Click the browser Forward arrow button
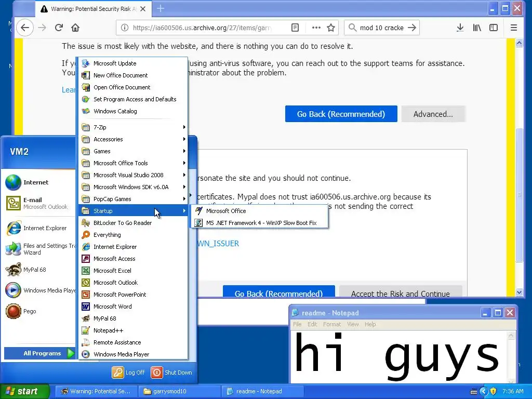The image size is (532, 399). 42,28
